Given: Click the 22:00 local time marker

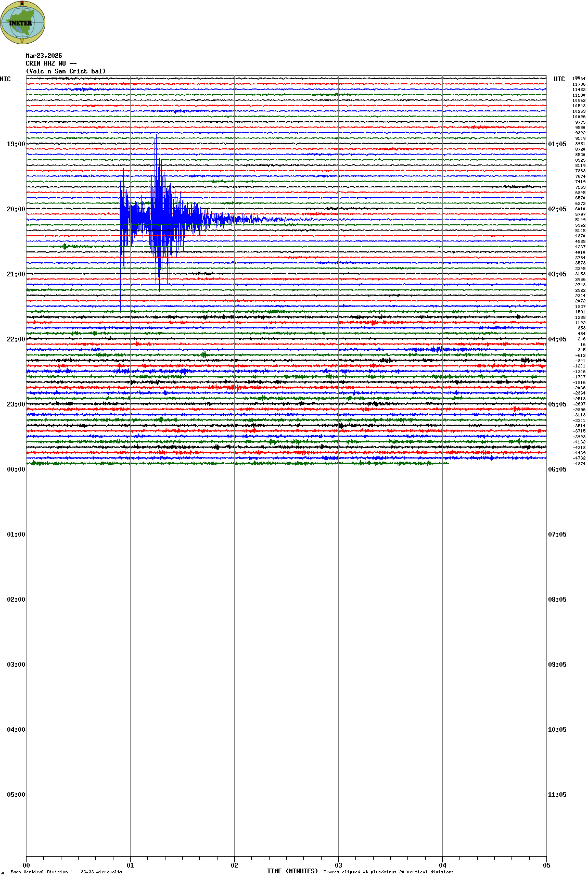Looking at the screenshot, I should (16, 339).
